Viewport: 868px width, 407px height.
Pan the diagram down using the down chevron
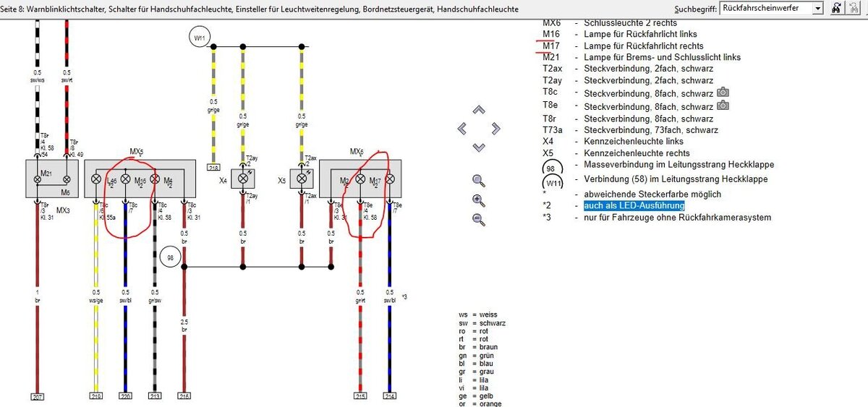478,147
